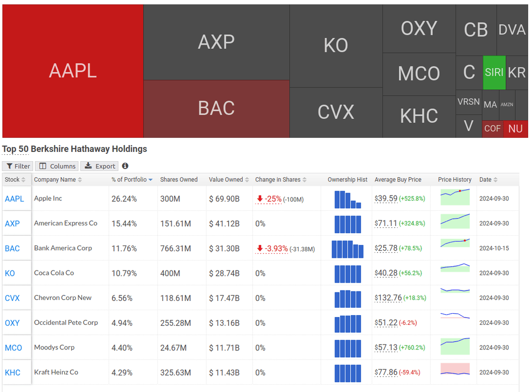Sort by Stock column arrows

(24, 180)
